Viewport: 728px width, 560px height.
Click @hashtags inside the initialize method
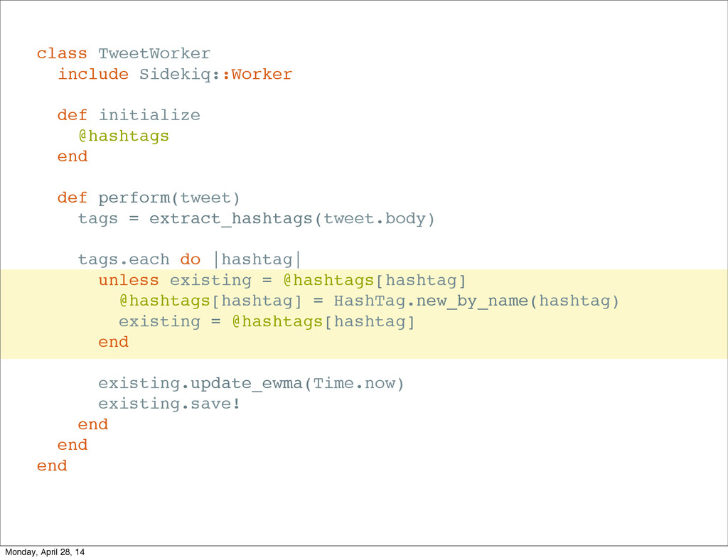click(x=124, y=136)
